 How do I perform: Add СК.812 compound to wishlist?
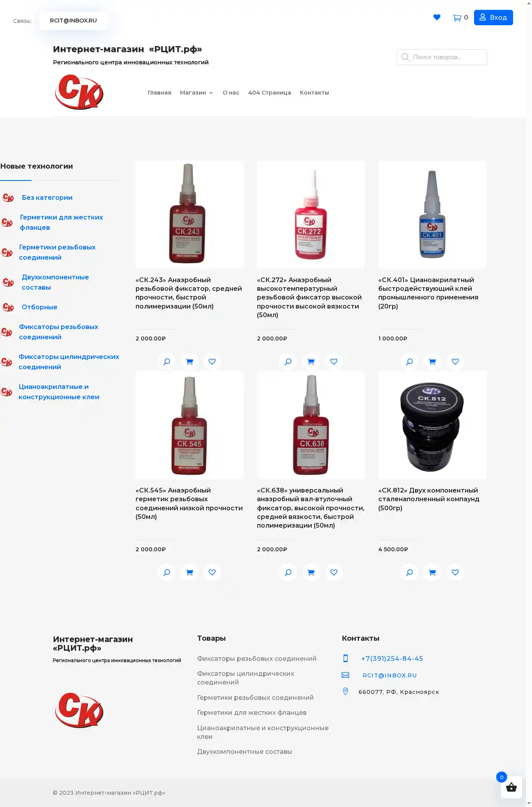[x=455, y=572]
